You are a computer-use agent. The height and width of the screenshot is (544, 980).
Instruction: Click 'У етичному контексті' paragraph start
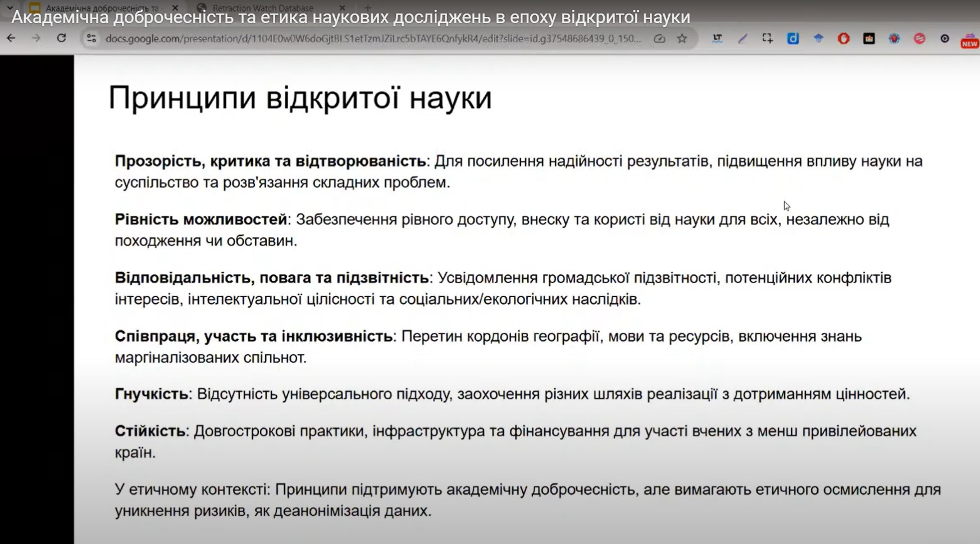point(193,490)
